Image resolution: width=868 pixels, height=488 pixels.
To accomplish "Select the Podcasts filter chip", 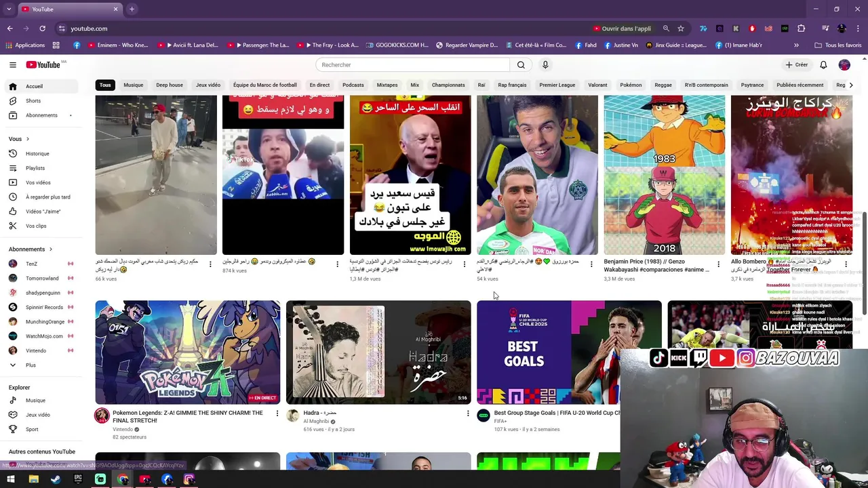I will [x=353, y=85].
